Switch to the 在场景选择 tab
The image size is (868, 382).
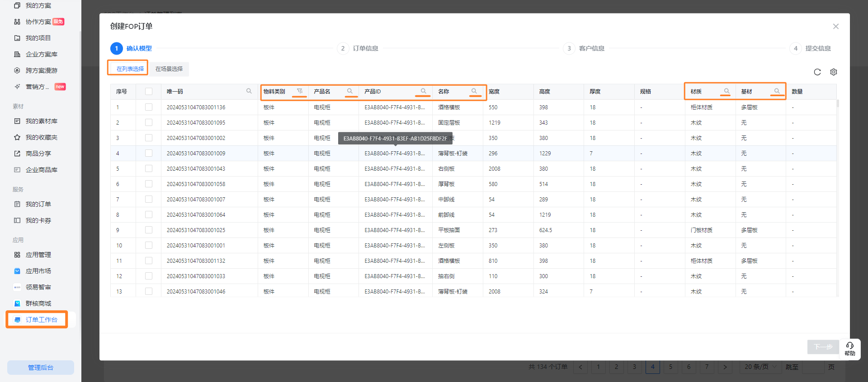click(x=169, y=69)
